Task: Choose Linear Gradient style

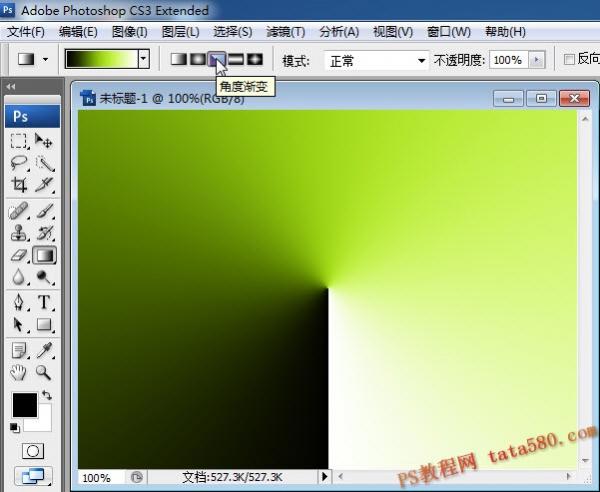Action: pyautogui.click(x=178, y=59)
